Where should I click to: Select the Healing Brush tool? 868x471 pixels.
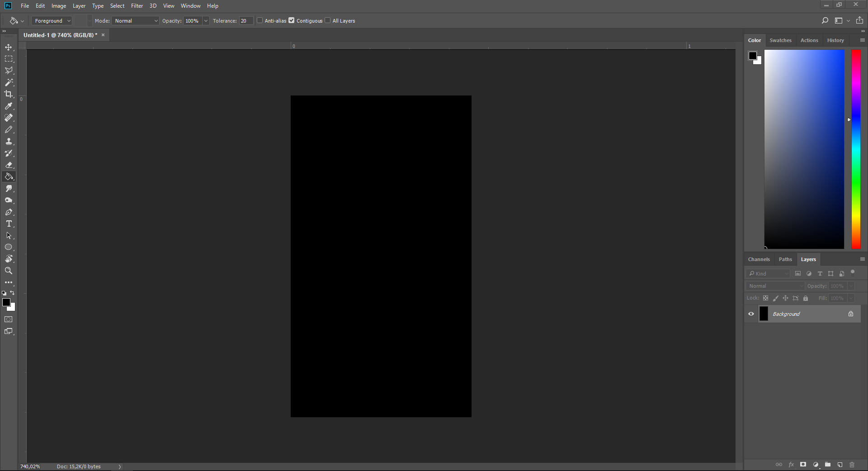(9, 118)
